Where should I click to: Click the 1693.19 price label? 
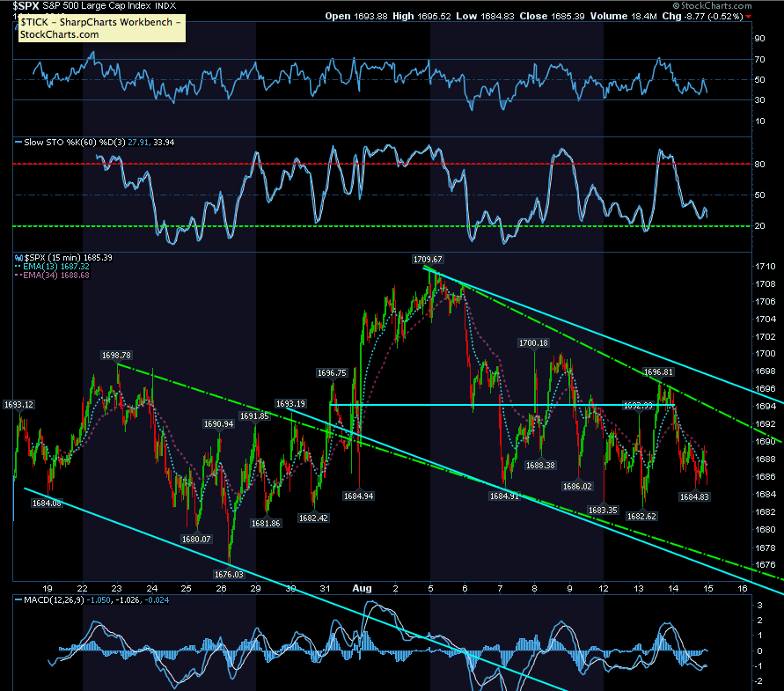tap(290, 404)
